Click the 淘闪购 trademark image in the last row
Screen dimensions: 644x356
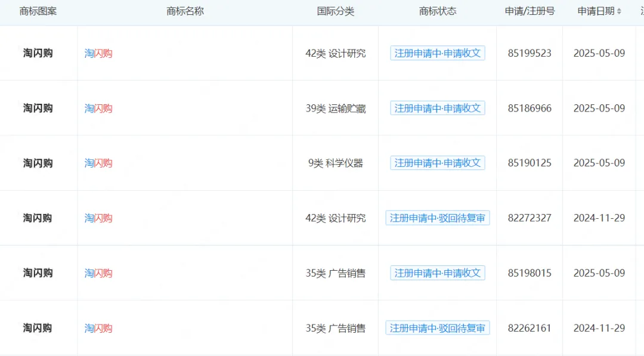[x=38, y=327]
